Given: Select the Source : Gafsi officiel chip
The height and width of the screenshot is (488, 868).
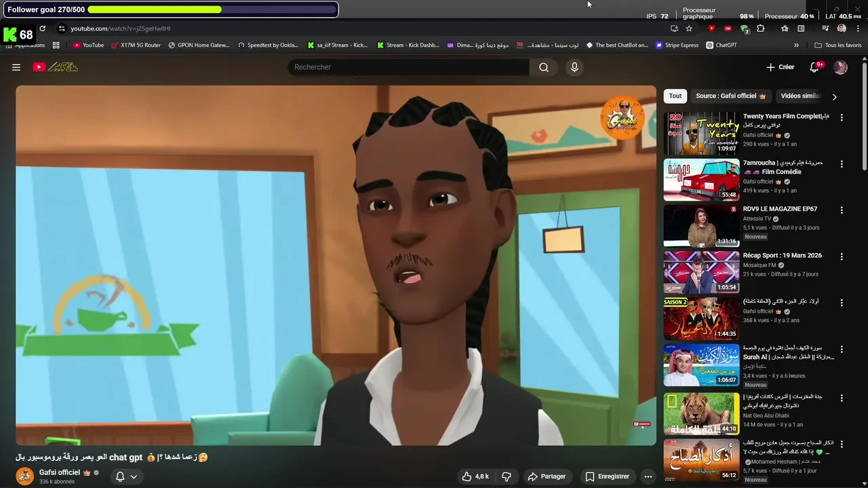Looking at the screenshot, I should (730, 96).
